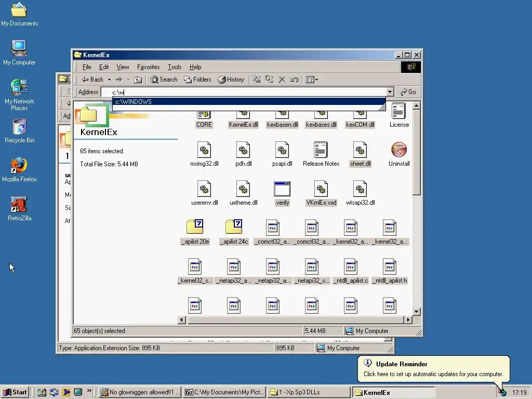Click the Update Reminder balloon notification
532x399 pixels.
pyautogui.click(x=433, y=369)
